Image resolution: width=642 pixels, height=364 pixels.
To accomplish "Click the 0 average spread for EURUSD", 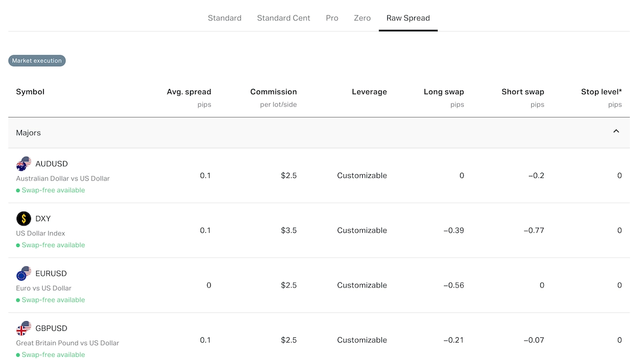I will click(209, 285).
